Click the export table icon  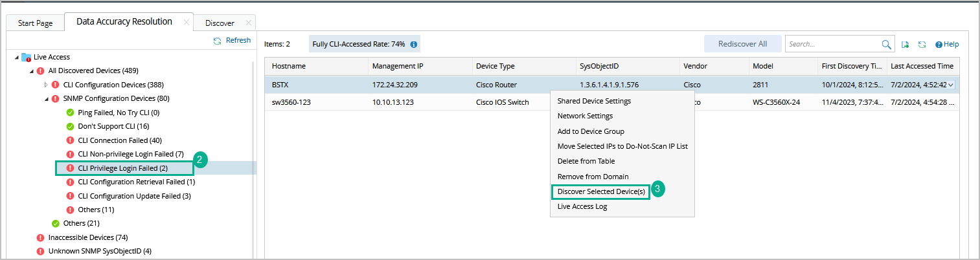click(x=906, y=45)
